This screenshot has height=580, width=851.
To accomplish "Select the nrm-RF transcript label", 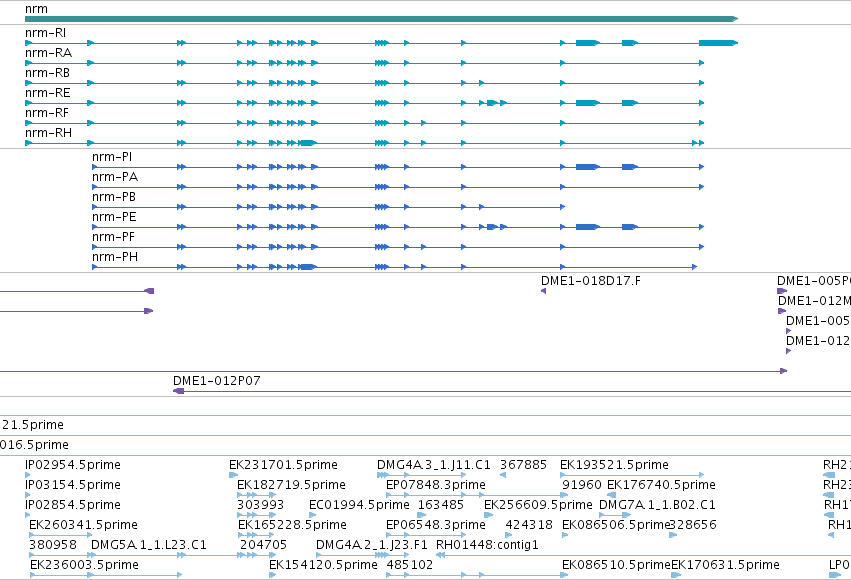I will (47, 113).
